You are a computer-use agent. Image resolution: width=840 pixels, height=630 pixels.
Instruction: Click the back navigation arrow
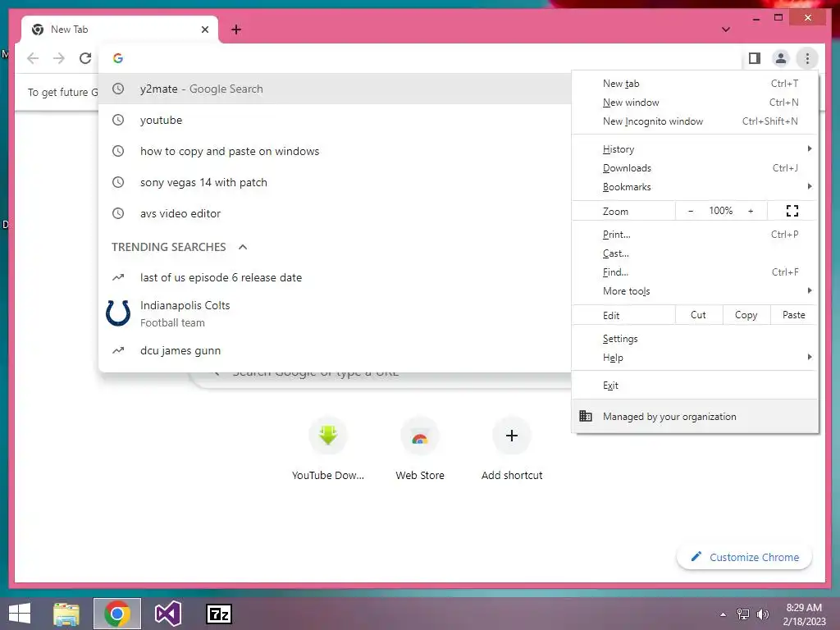pos(33,58)
